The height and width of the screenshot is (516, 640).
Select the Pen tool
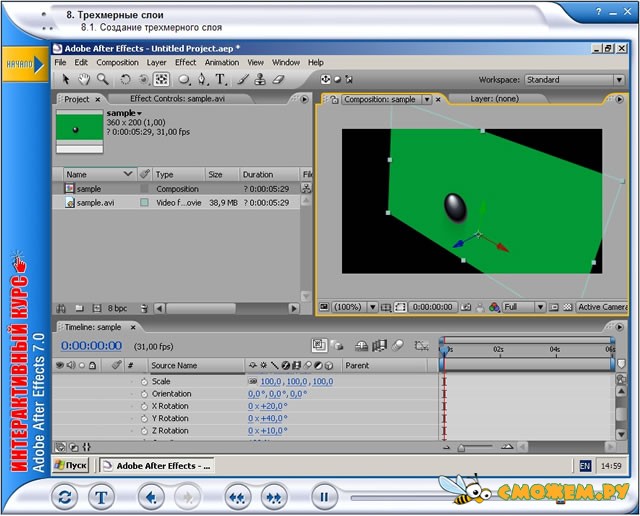click(x=202, y=79)
